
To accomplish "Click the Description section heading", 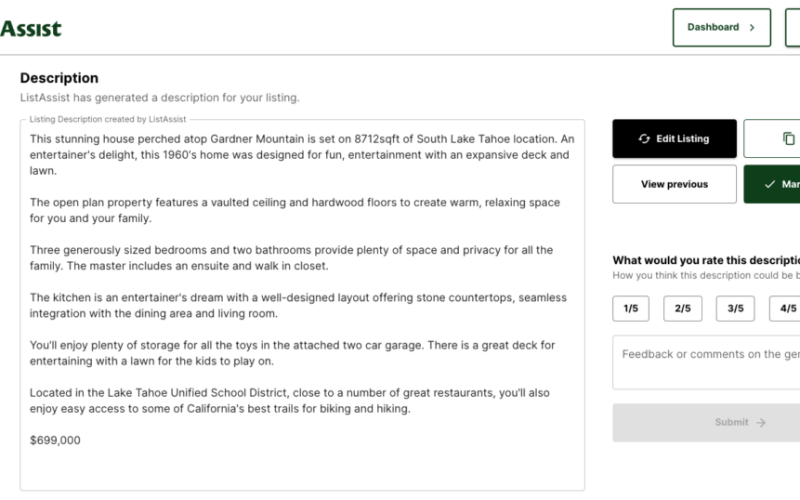I will point(59,78).
